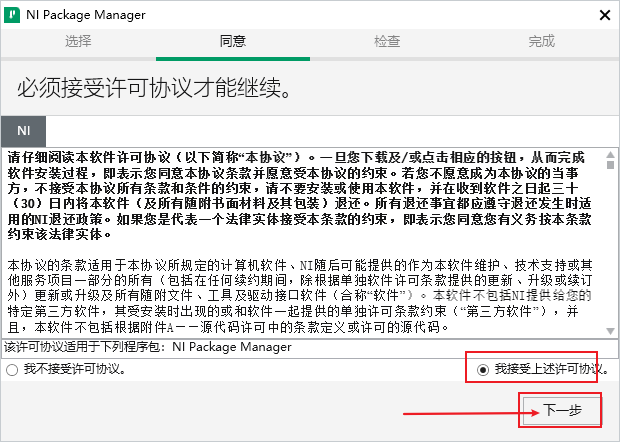Select the 完成 step tab
Screen dimensions: 620x442
pos(542,41)
